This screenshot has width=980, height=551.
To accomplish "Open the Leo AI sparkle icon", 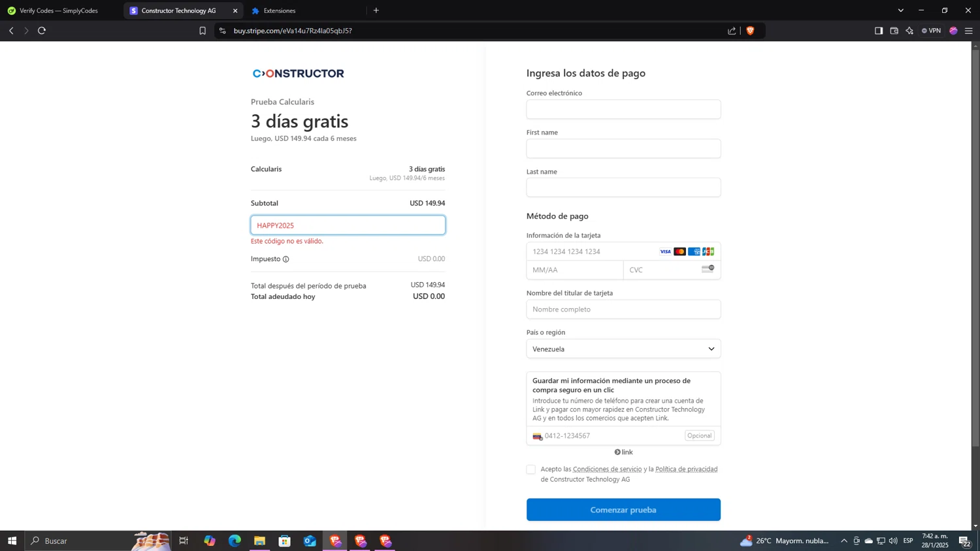I will [x=909, y=31].
